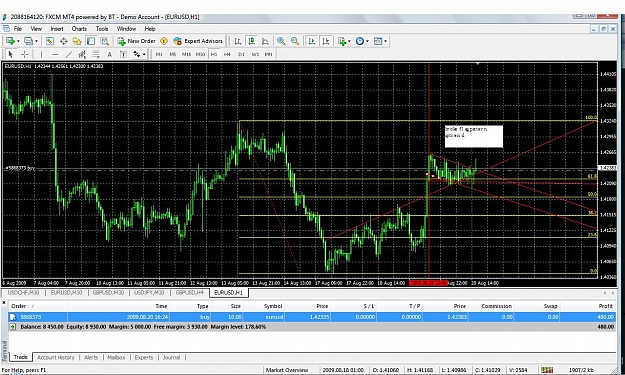Toggle Auto Scroll chart button
Image resolution: width=625 pixels, height=375 pixels.
pos(312,41)
